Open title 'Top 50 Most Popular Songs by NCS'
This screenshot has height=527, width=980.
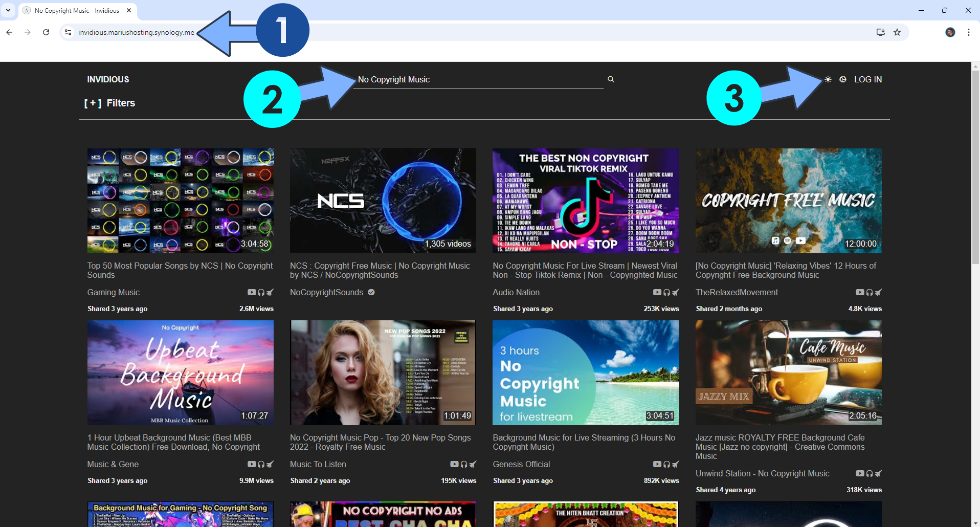(180, 270)
